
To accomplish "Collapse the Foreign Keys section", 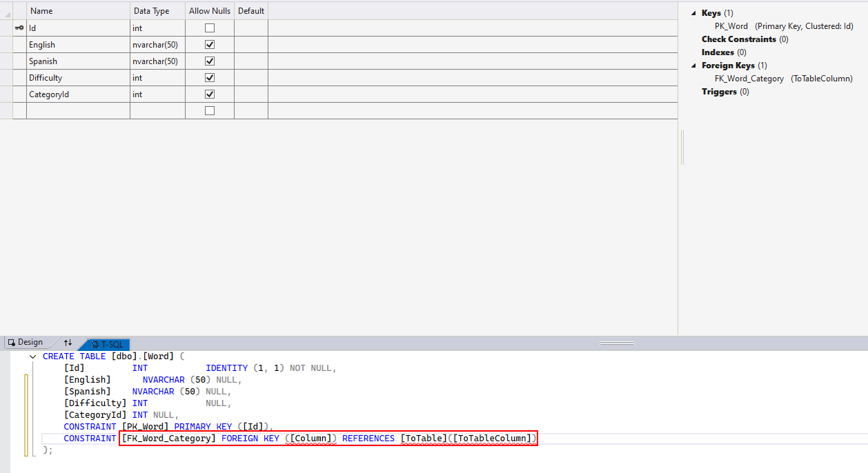I will pyautogui.click(x=694, y=66).
